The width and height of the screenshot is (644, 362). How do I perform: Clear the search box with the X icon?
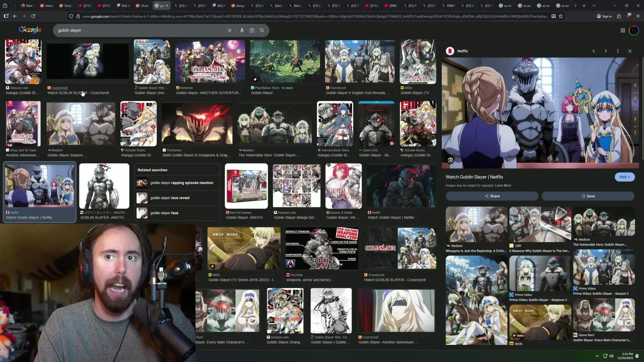(x=229, y=30)
